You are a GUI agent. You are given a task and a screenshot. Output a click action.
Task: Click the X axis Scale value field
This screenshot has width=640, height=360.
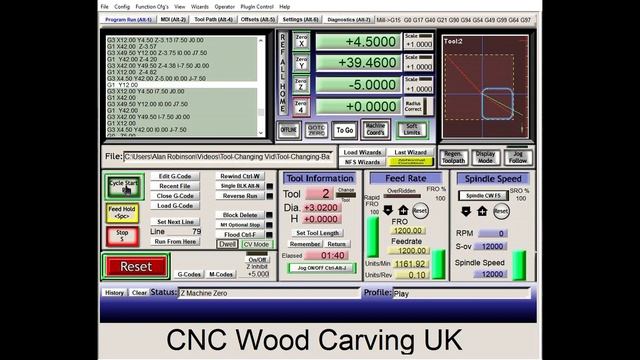[418, 44]
